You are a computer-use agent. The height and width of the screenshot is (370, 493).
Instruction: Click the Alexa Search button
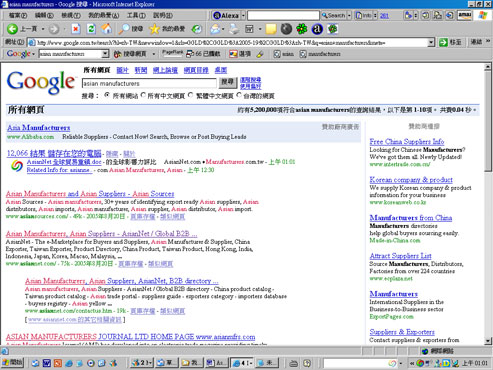[333, 15]
